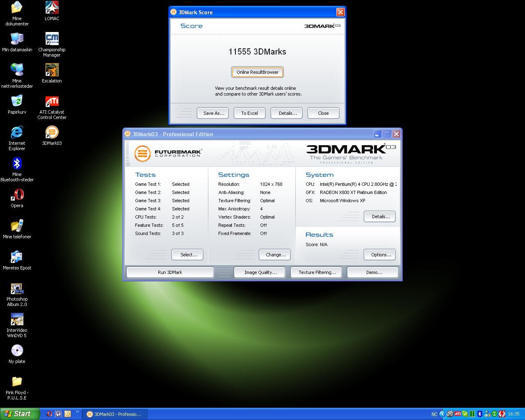This screenshot has height=420, width=525.
Task: Open the Start menu
Action: [x=20, y=414]
